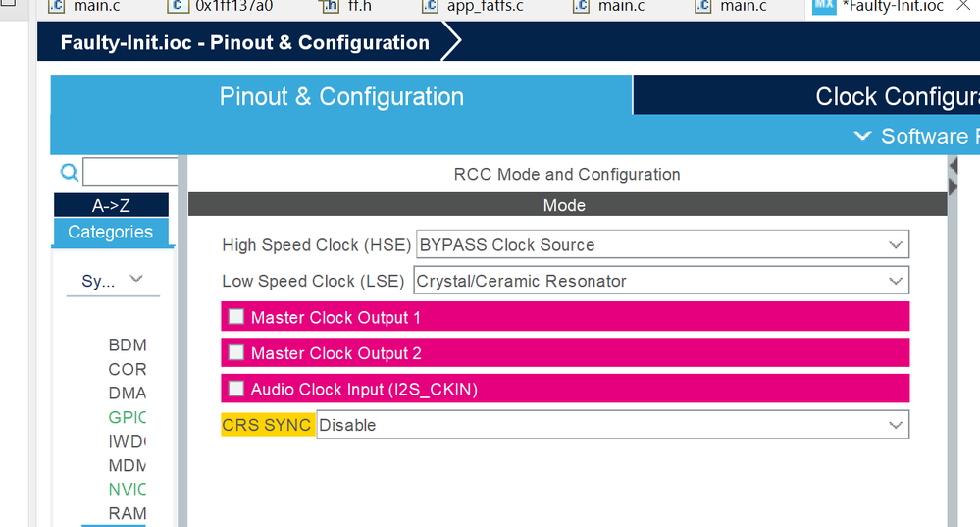
Task: Open the 0x1ff137a0 editor tab
Action: [x=222, y=7]
